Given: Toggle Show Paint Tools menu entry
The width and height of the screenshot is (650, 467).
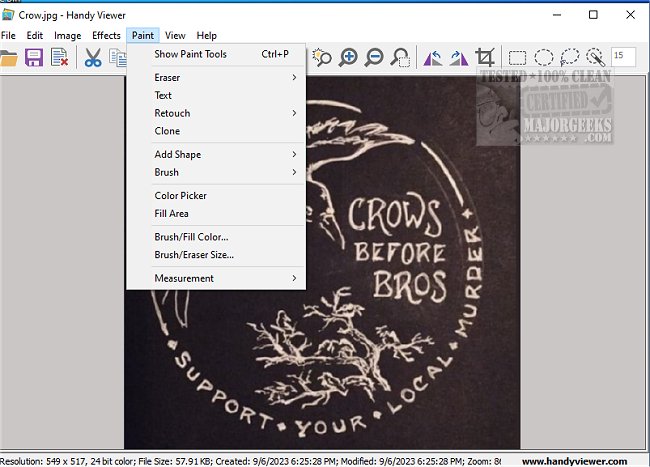Looking at the screenshot, I should [x=190, y=54].
